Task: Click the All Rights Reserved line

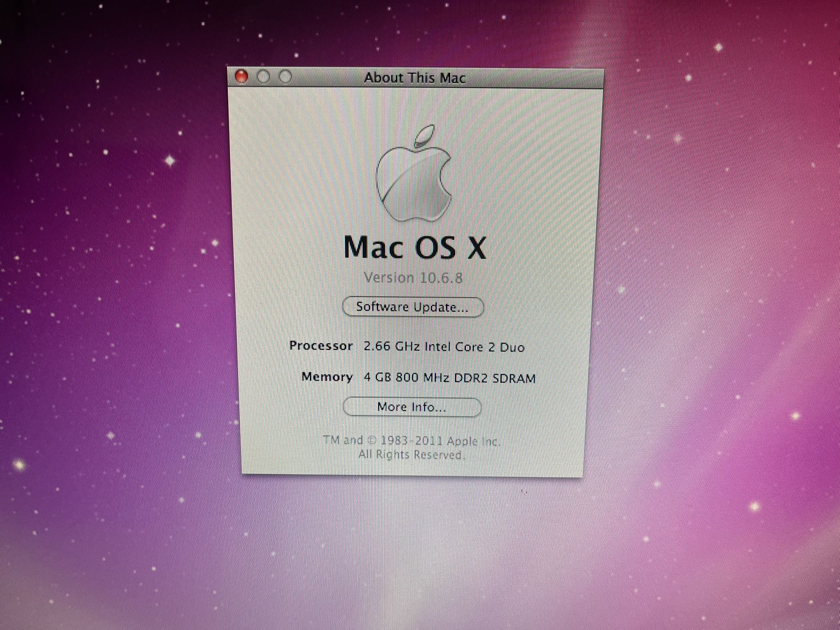Action: [411, 454]
